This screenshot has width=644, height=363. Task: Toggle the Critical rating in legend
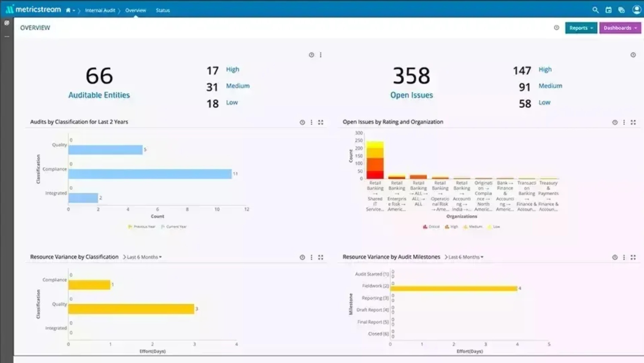431,226
